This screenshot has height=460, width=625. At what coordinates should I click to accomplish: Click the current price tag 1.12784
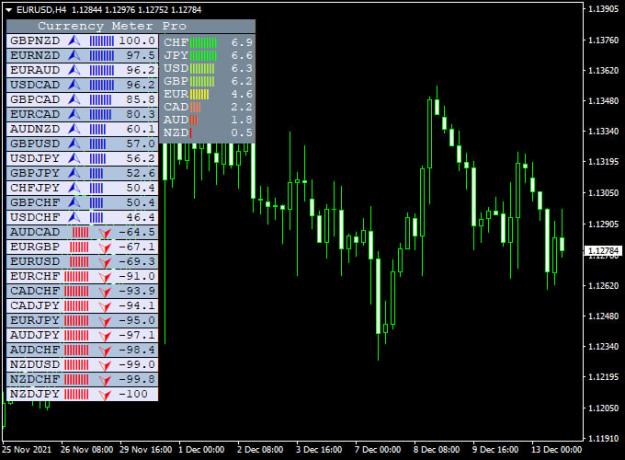pyautogui.click(x=603, y=251)
